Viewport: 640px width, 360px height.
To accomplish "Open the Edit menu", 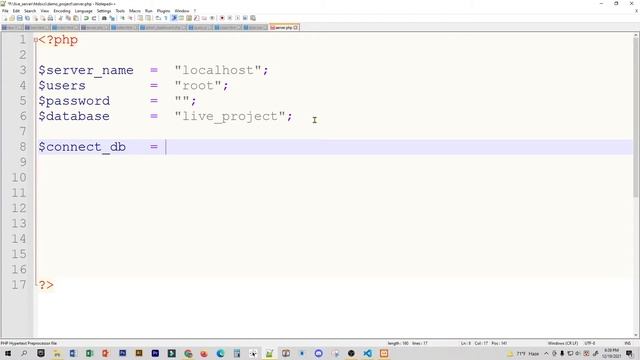I will (x=16, y=11).
